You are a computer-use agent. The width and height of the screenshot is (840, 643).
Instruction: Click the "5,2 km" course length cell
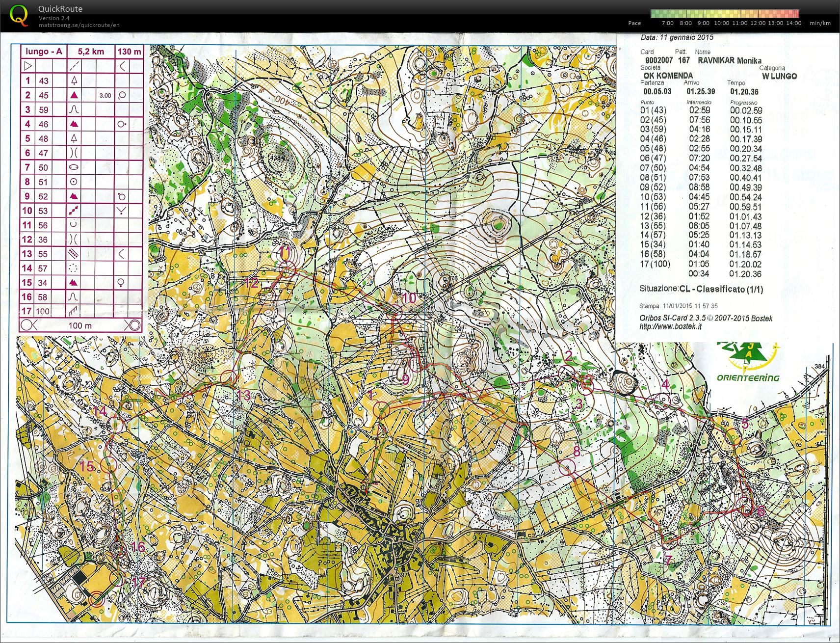coord(91,52)
